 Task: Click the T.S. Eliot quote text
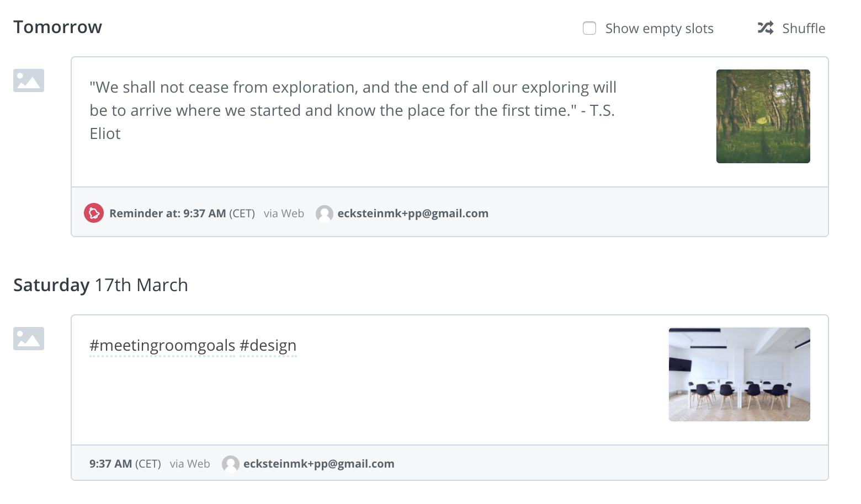pos(353,110)
